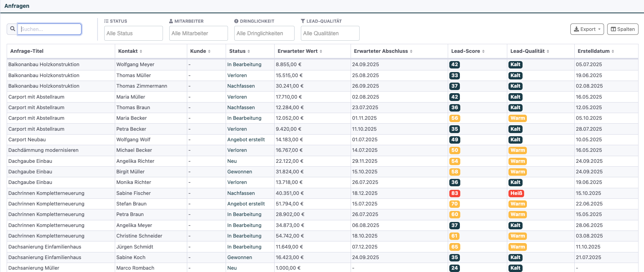The image size is (644, 272).
Task: Focus the Suchen search field
Action: [50, 29]
